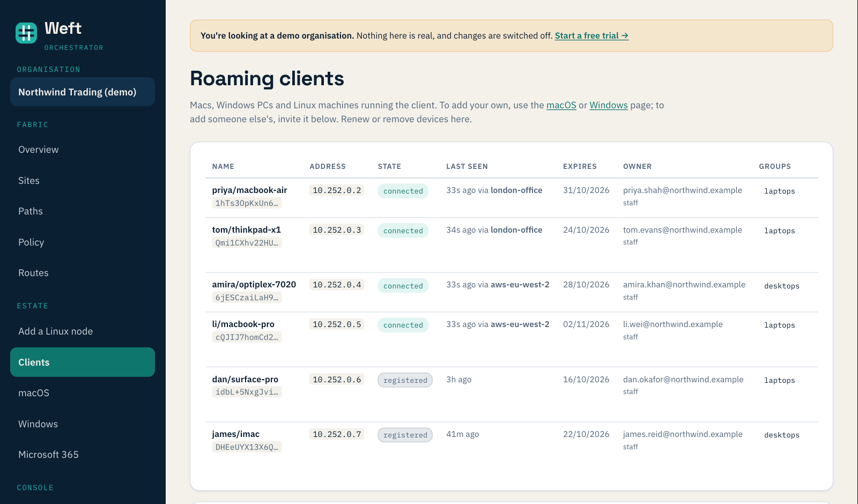Image resolution: width=858 pixels, height=504 pixels.
Task: Click desktops group for amira/optiplex-7020
Action: (x=782, y=286)
